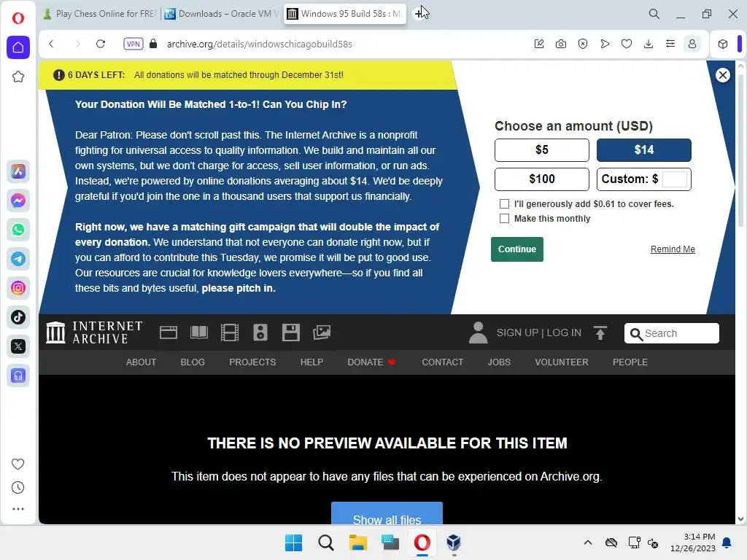The height and width of the screenshot is (560, 747).
Task: Click the custom amount input field
Action: coord(675,179)
